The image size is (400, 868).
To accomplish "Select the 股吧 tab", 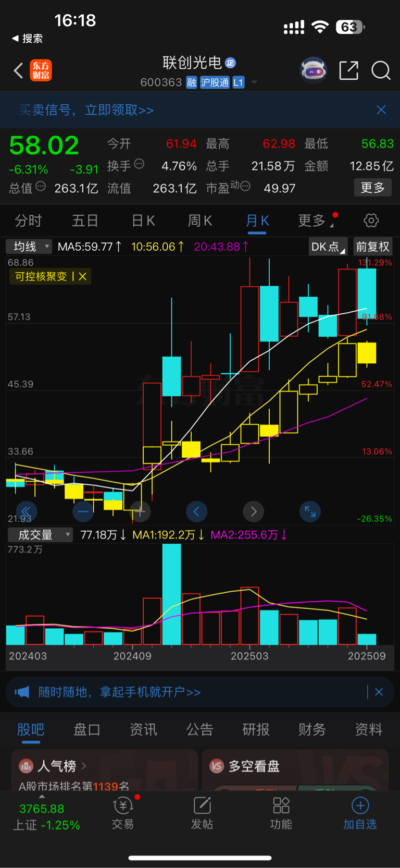I will (31, 729).
